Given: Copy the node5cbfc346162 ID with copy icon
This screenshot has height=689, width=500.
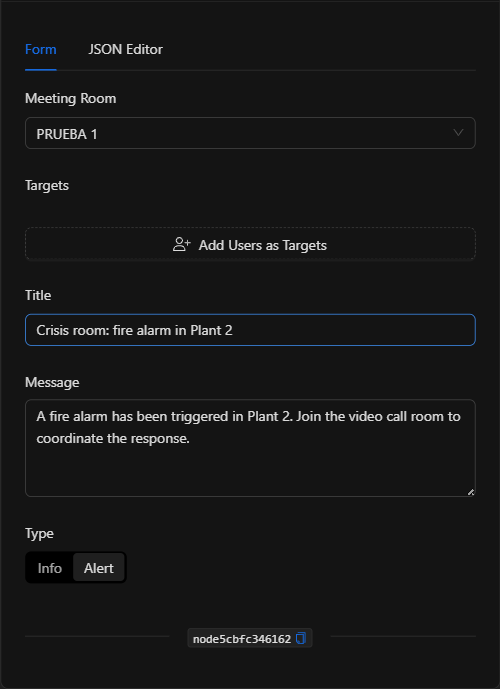Looking at the screenshot, I should click(301, 638).
